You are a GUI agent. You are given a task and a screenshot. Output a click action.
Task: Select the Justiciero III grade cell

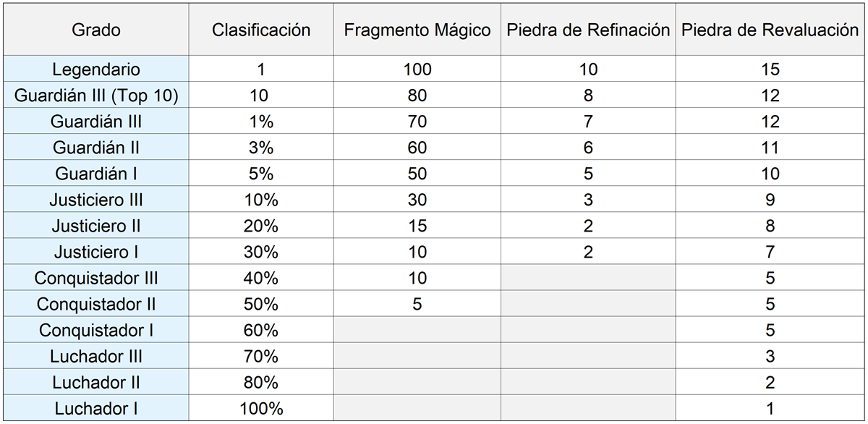[96, 200]
